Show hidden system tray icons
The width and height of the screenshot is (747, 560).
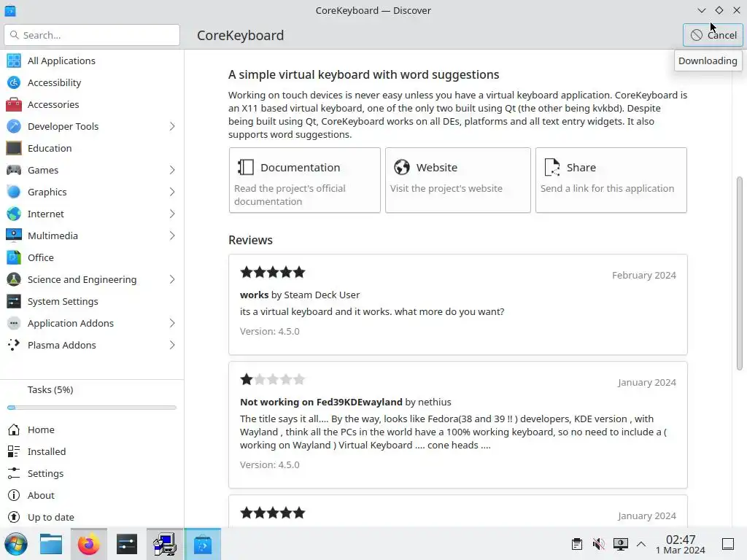tap(641, 544)
